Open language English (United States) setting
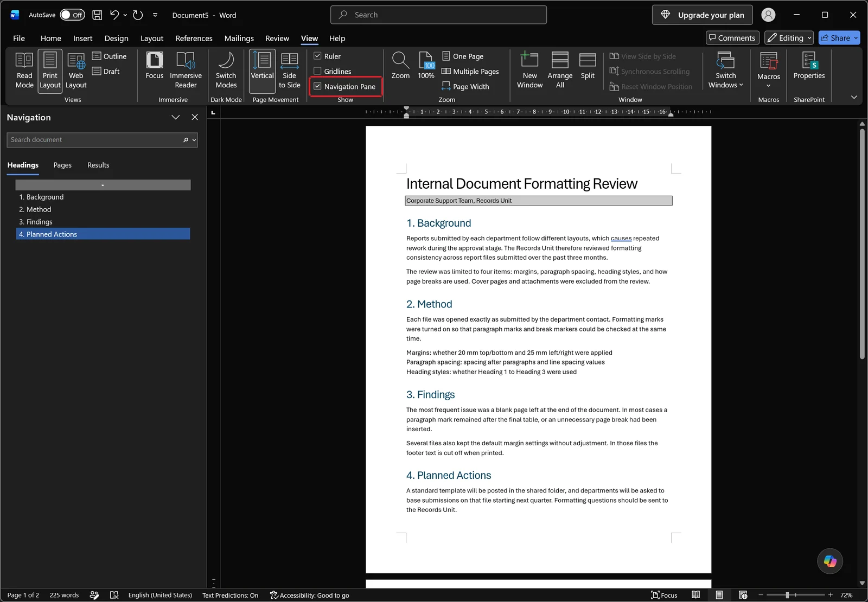The image size is (868, 602). point(160,595)
